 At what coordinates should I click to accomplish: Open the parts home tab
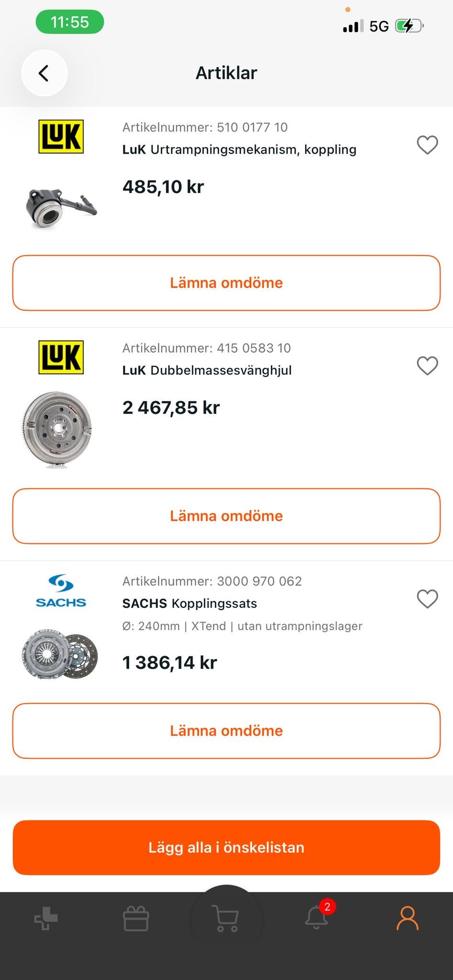(46, 919)
